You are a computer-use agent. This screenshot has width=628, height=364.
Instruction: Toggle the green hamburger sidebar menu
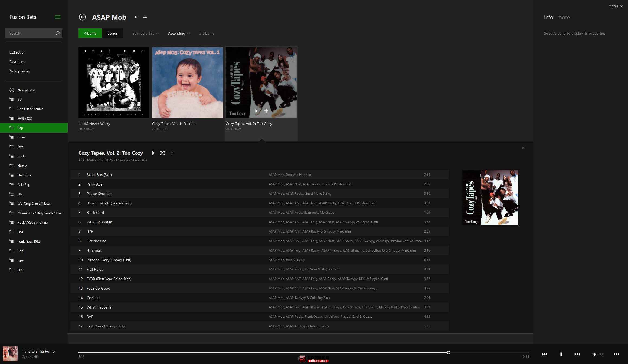pyautogui.click(x=58, y=17)
